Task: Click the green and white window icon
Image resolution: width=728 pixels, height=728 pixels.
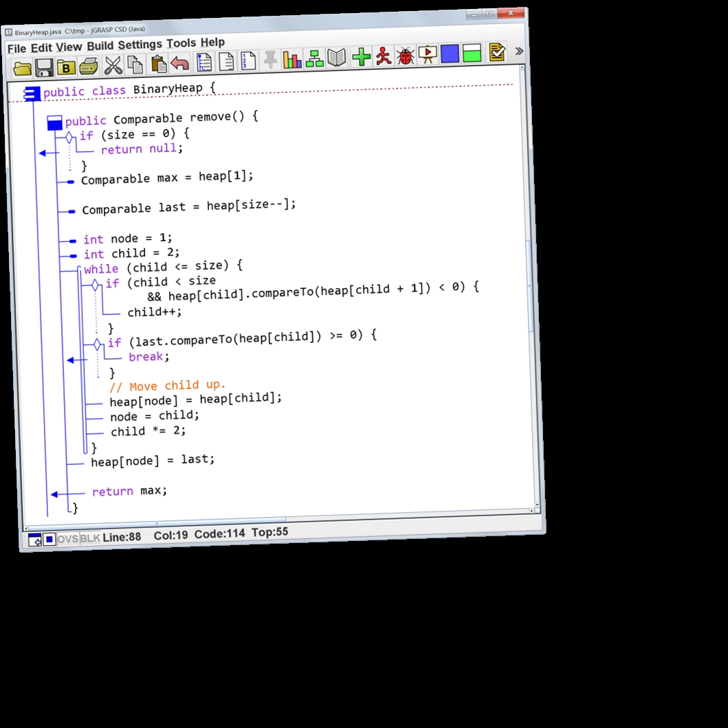Action: (x=472, y=52)
